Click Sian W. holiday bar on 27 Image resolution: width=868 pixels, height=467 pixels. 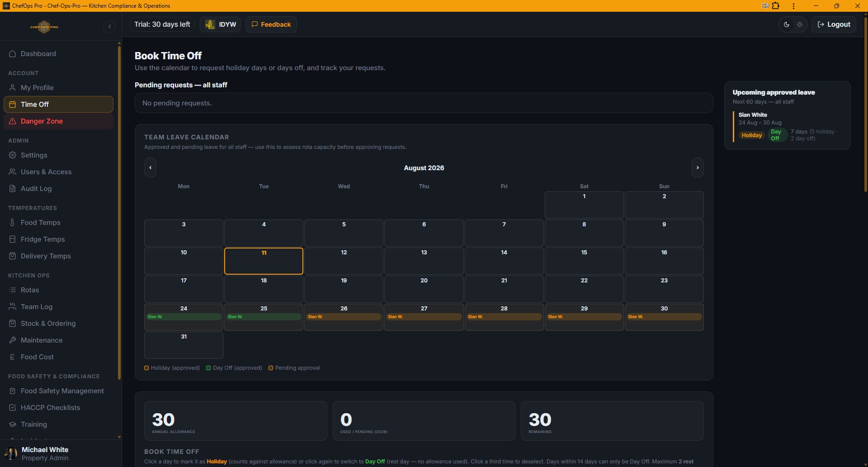[424, 317]
